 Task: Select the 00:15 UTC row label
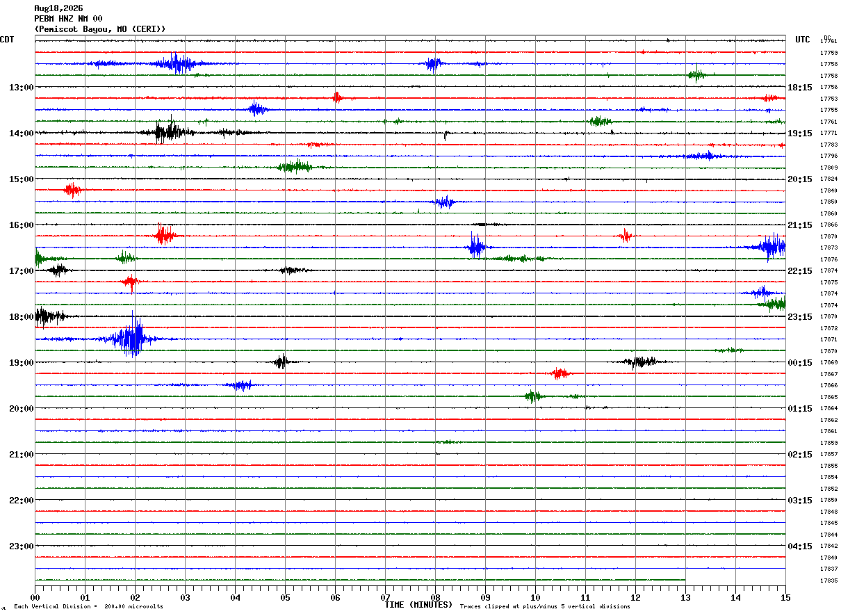point(800,363)
